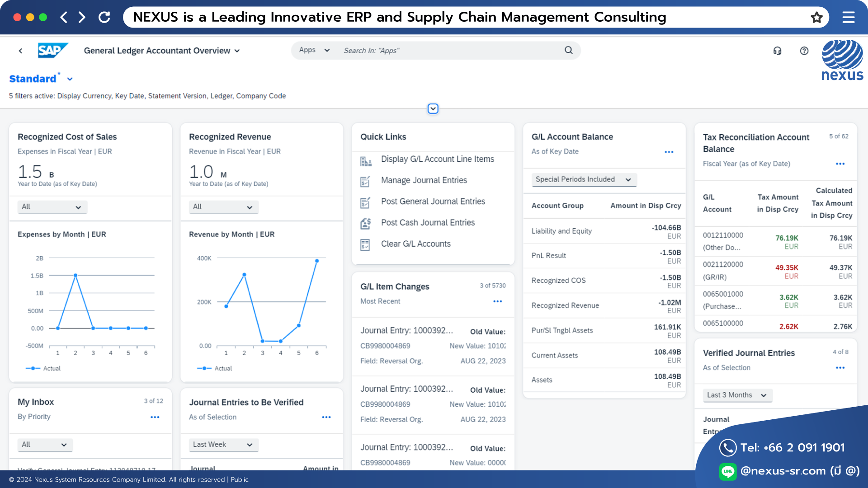Open Tax Reconciliation card three-dot menu
The height and width of the screenshot is (488, 868).
[x=840, y=164]
